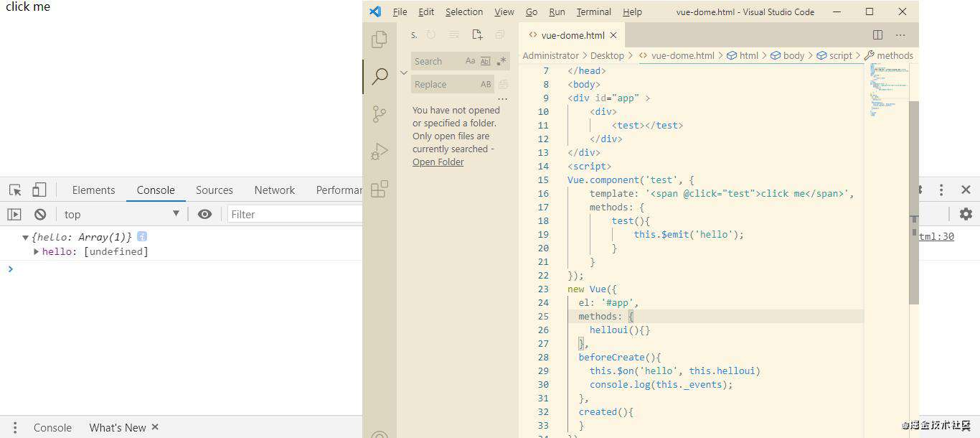Click the info badge next to the logged object

tap(142, 236)
